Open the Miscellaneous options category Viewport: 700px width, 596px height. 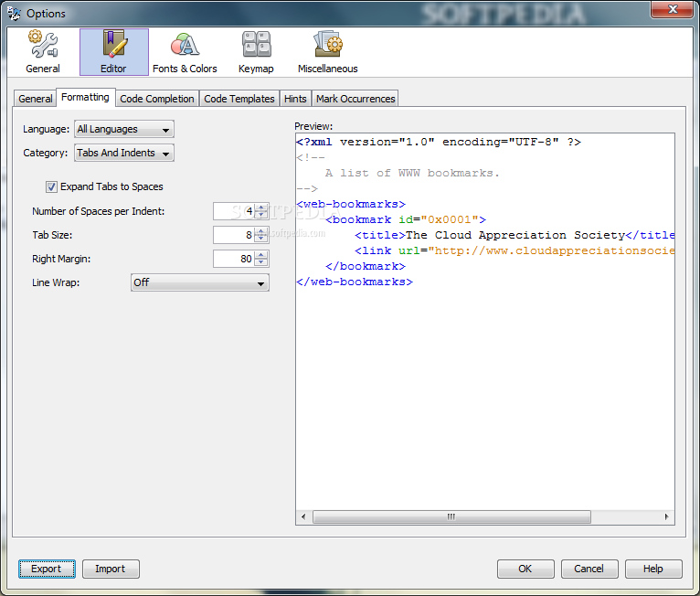click(328, 52)
